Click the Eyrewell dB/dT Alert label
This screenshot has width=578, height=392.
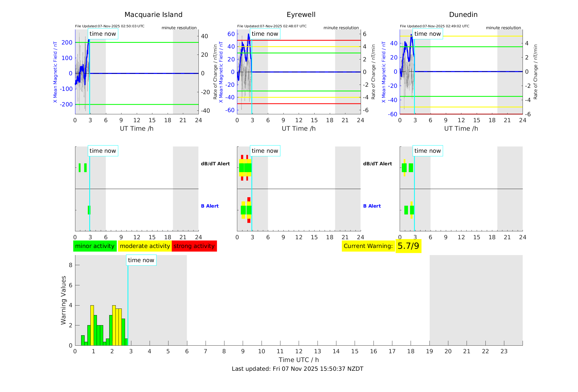tap(215, 164)
